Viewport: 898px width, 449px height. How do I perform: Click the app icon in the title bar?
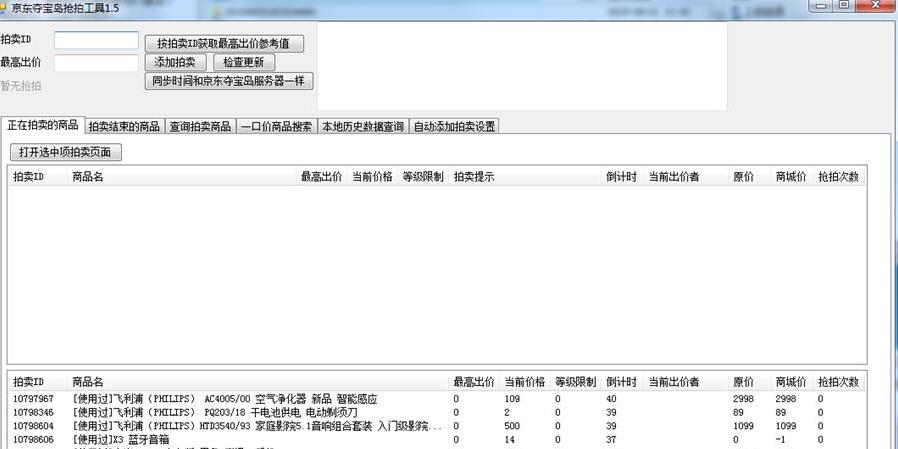coord(5,7)
